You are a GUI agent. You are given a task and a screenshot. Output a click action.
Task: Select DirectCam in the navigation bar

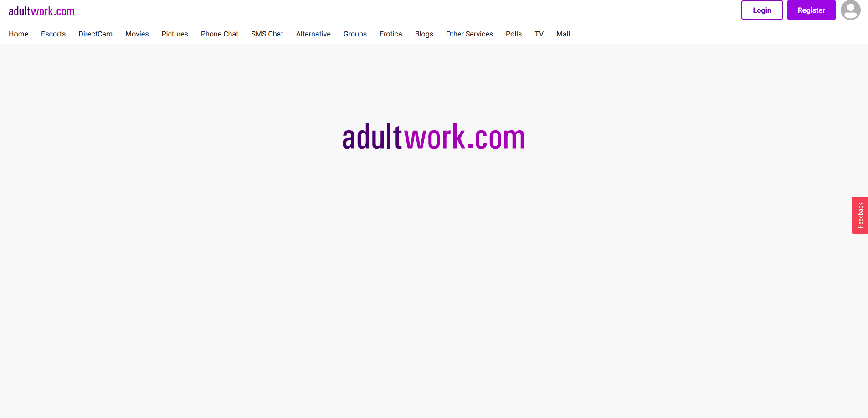[95, 34]
